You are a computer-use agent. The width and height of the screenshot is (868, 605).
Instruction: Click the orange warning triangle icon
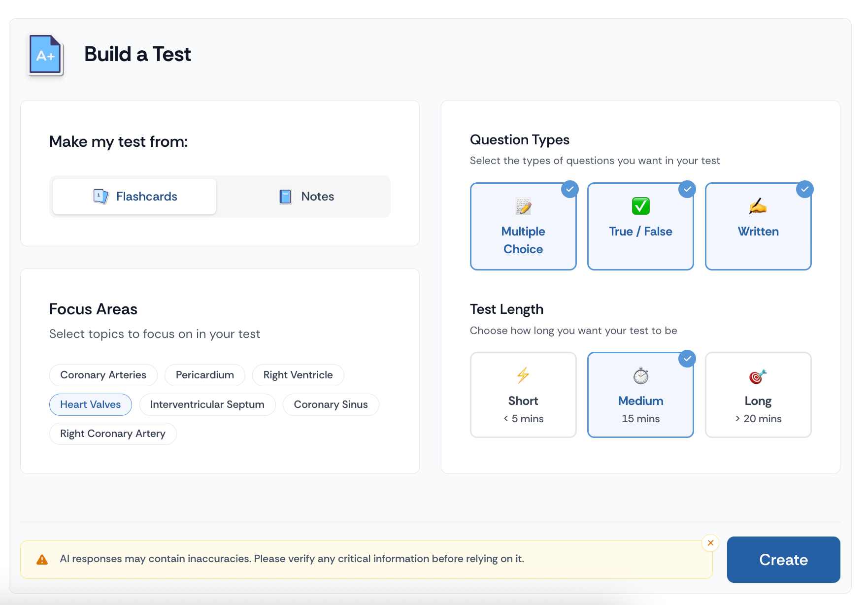coord(42,559)
